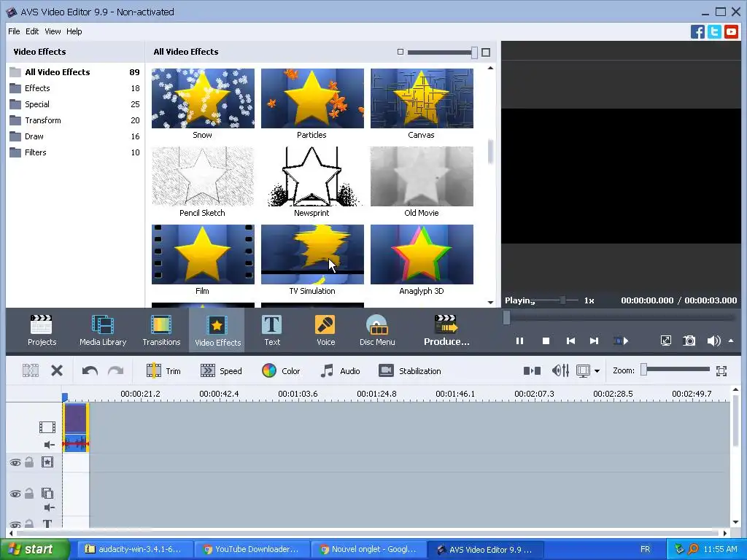Select the Transform category folder

tap(75, 120)
